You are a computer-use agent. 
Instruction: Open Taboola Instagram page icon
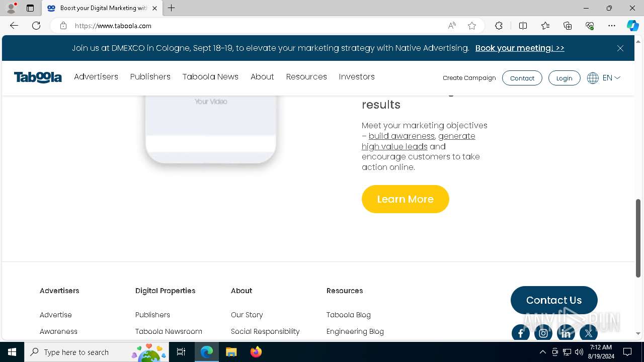[x=543, y=333]
